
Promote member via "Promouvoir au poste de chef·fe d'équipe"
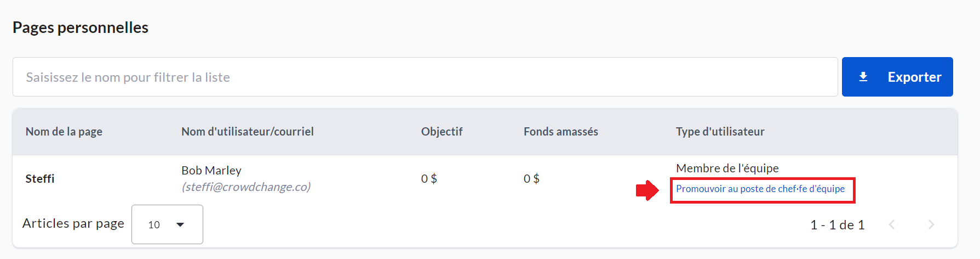(x=760, y=189)
